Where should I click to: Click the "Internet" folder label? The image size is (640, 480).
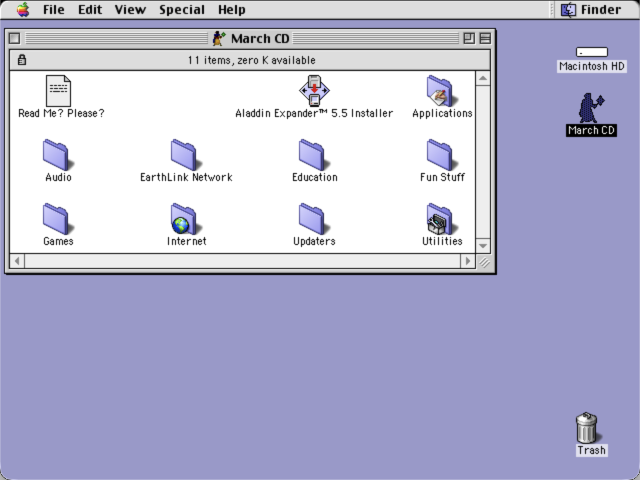187,241
